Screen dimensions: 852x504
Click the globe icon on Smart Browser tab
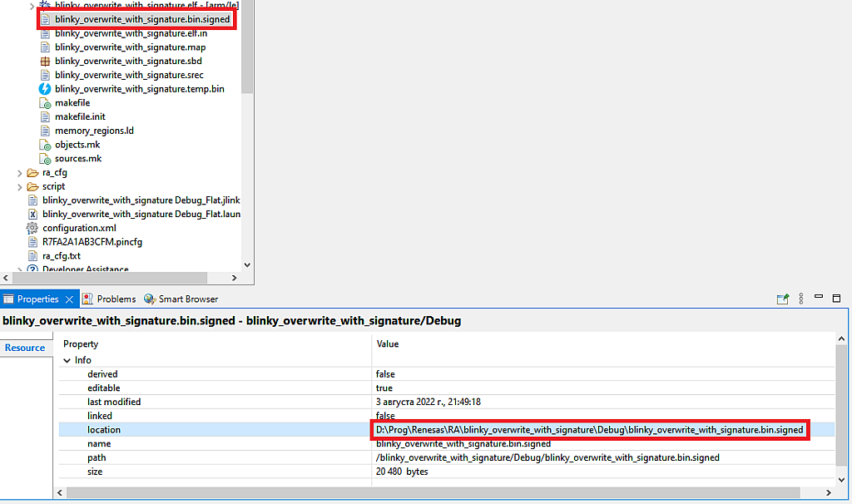pos(150,299)
